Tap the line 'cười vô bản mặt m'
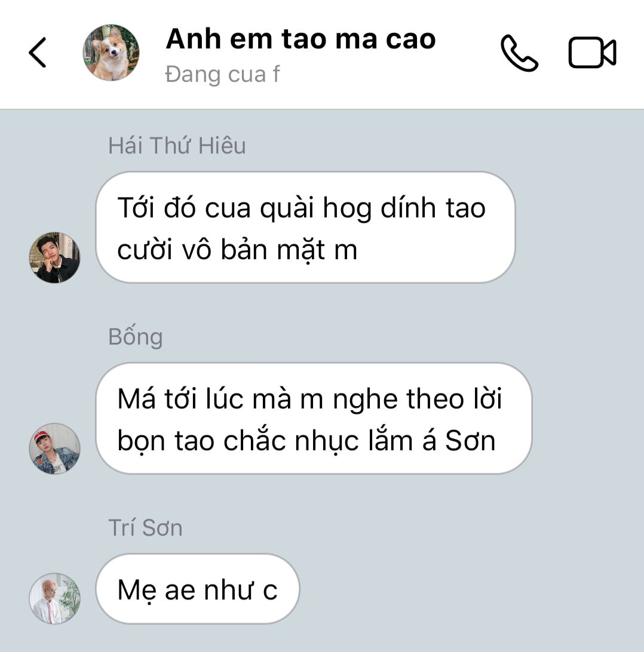Image resolution: width=644 pixels, height=652 pixels. tap(237, 250)
